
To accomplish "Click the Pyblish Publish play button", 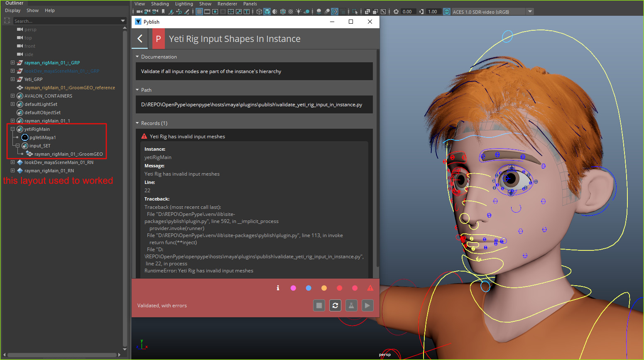I will point(367,306).
